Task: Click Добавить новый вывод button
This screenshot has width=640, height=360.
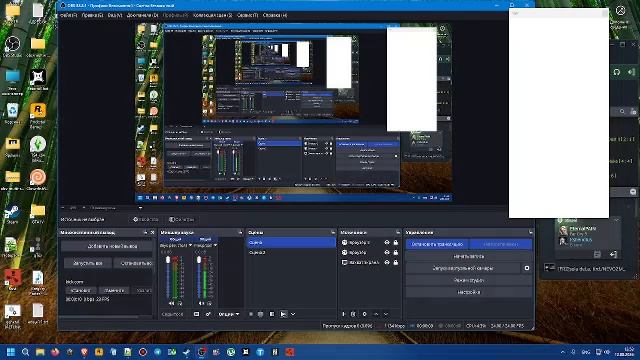Action: coord(107,246)
